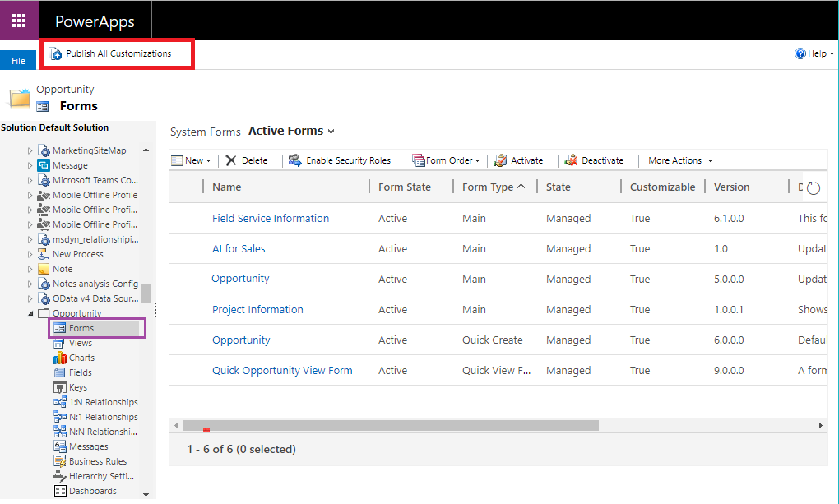Image resolution: width=839 pixels, height=504 pixels.
Task: Refresh the forms grid with the circular arrow
Action: 814,187
